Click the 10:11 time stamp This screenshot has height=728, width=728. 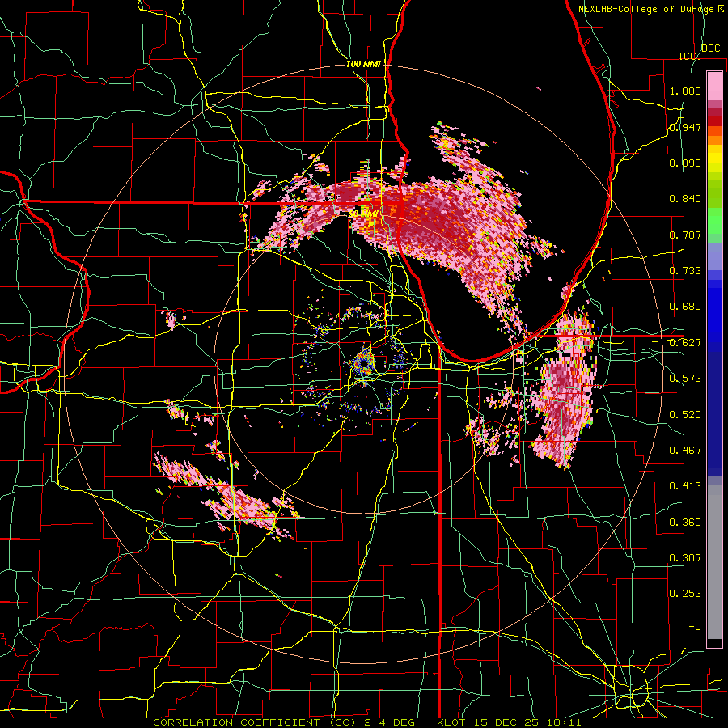point(564,722)
